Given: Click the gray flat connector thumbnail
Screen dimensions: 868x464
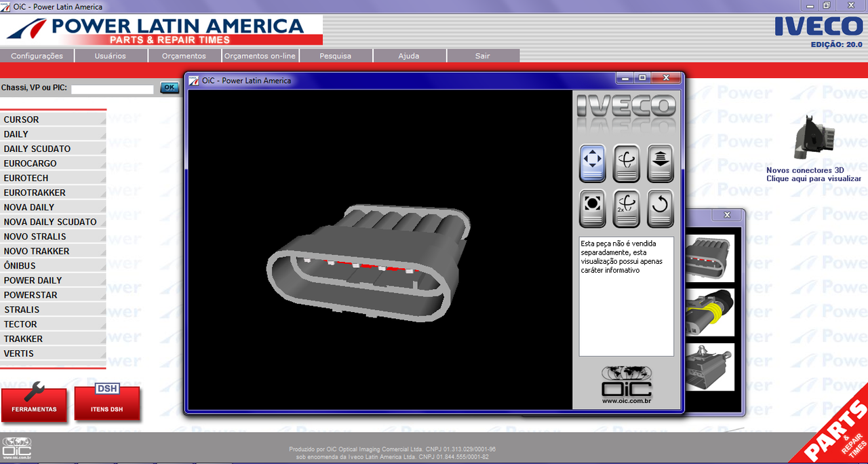Looking at the screenshot, I should (x=710, y=258).
